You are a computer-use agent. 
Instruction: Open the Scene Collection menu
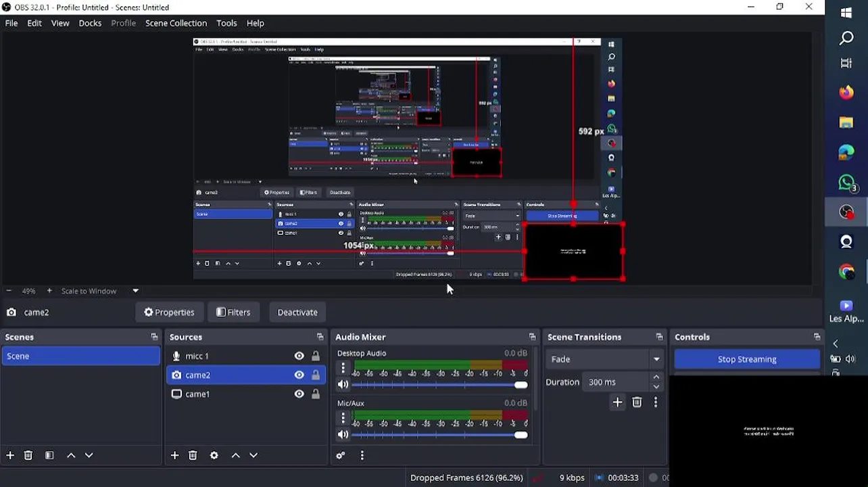click(x=176, y=23)
